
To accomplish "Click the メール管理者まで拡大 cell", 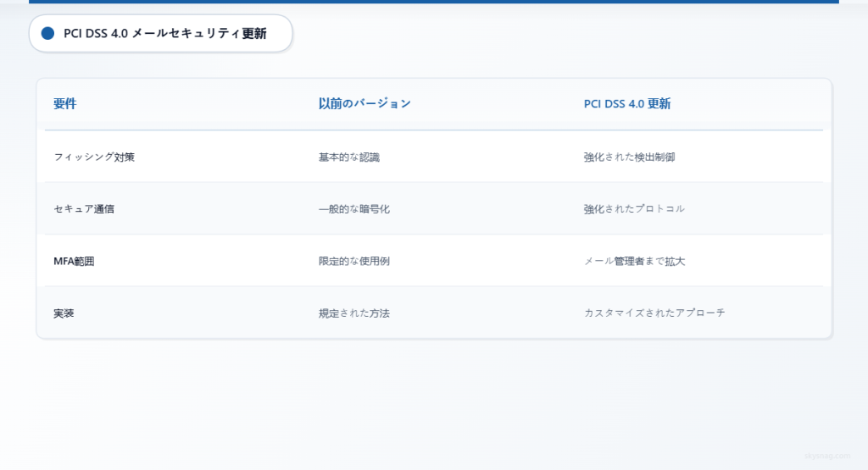I will (634, 261).
